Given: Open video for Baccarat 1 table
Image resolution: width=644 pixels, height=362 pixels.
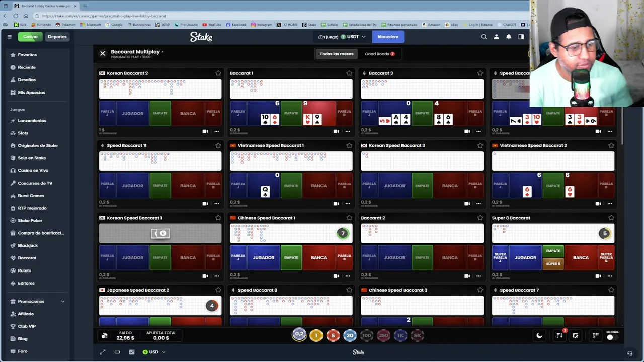Looking at the screenshot, I should pos(336,131).
